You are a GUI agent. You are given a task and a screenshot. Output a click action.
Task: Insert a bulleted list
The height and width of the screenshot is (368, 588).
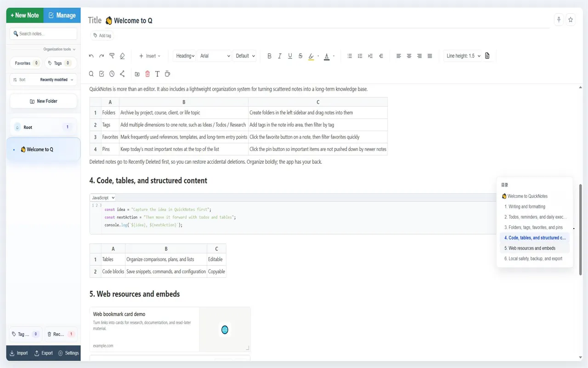coord(350,56)
